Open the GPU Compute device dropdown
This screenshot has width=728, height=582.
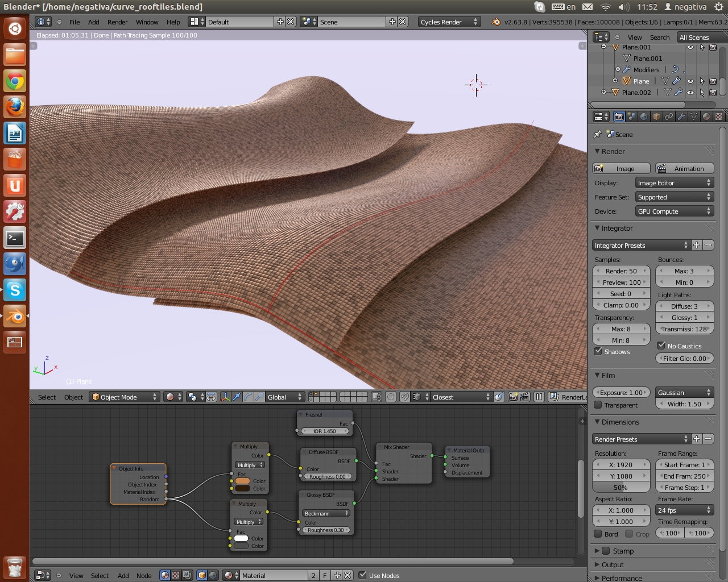[x=674, y=211]
